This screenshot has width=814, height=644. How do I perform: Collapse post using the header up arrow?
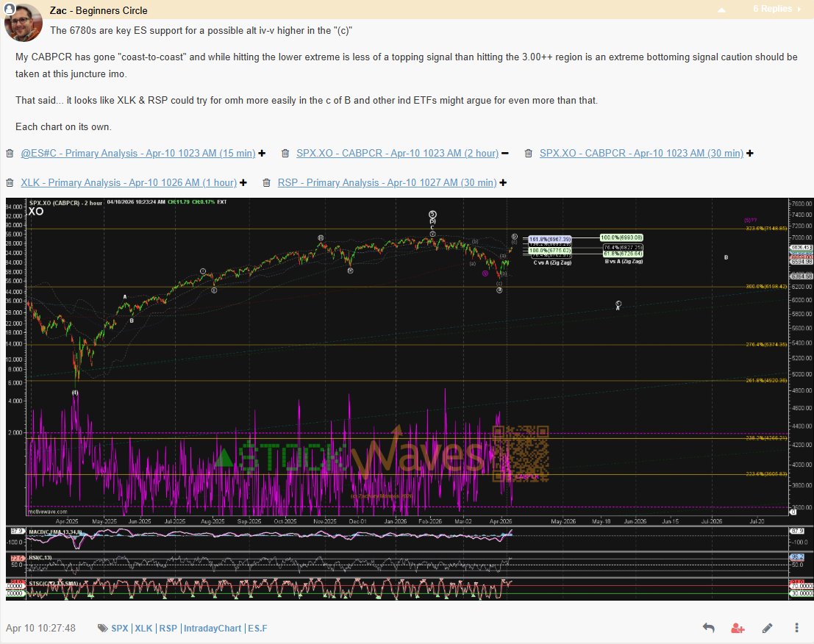721,10
